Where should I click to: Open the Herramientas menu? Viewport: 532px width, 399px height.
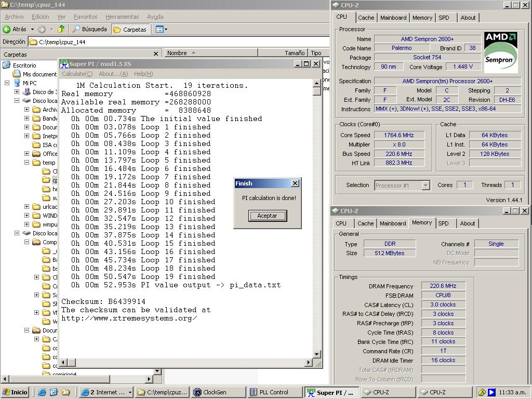coord(122,17)
